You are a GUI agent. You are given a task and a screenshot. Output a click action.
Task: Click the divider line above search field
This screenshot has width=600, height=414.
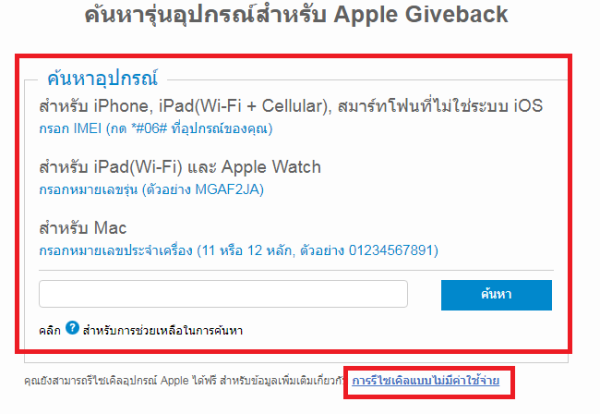pyautogui.click(x=296, y=271)
